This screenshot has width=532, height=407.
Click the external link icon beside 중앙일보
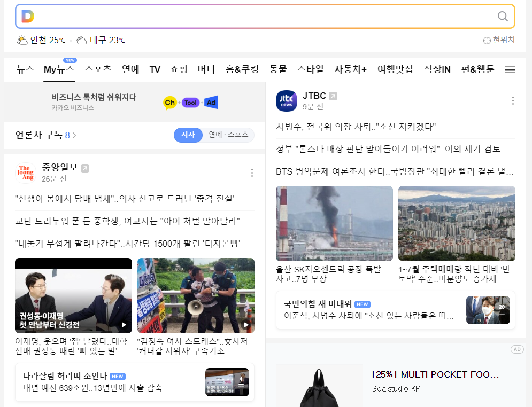point(84,168)
